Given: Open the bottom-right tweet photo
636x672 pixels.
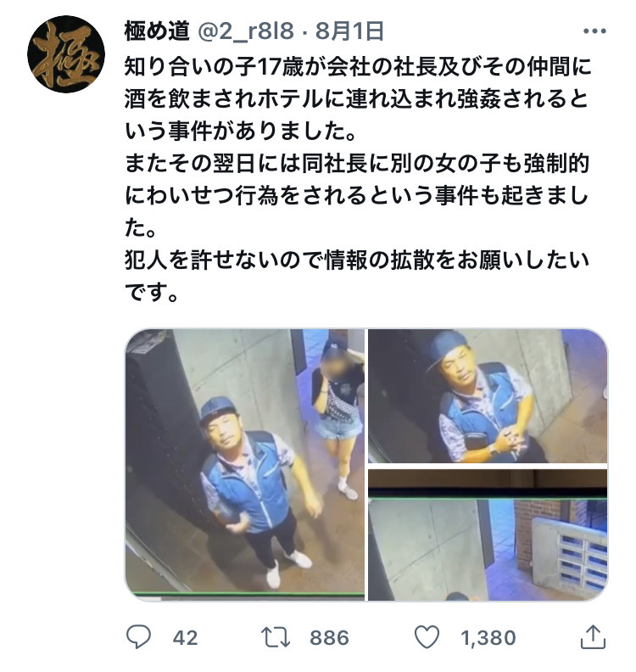Looking at the screenshot, I should pyautogui.click(x=488, y=535).
